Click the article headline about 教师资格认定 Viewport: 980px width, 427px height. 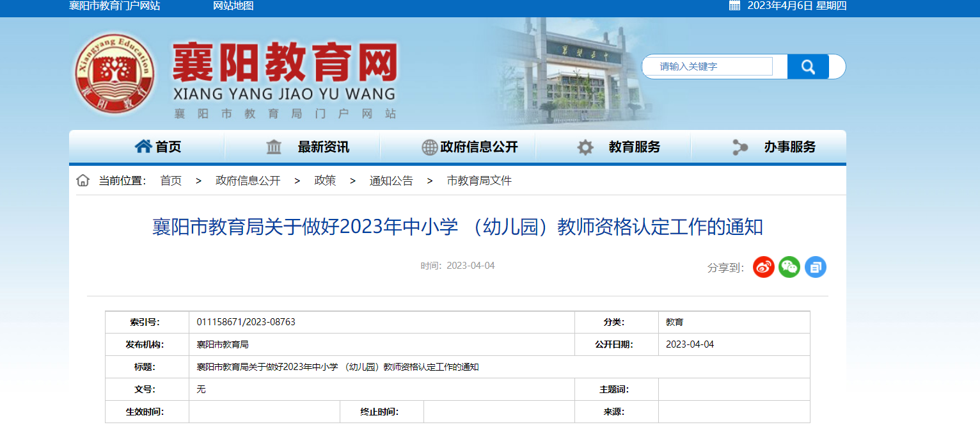coord(457,227)
